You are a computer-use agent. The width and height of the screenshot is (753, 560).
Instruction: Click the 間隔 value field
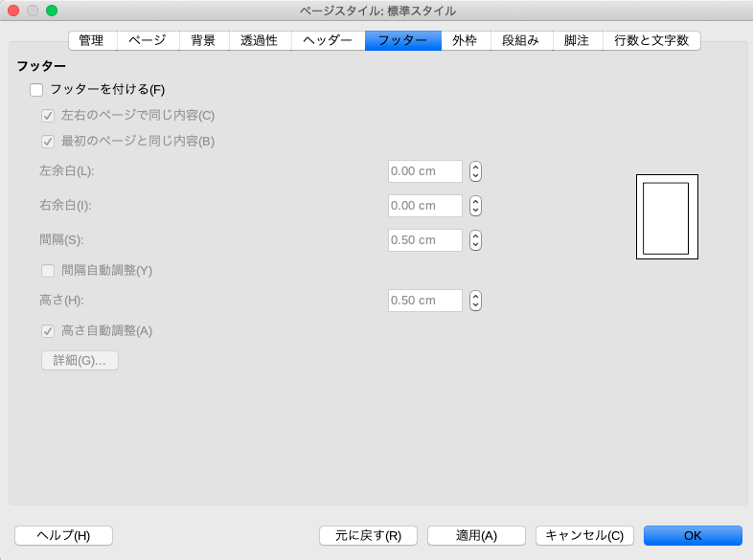click(x=425, y=240)
